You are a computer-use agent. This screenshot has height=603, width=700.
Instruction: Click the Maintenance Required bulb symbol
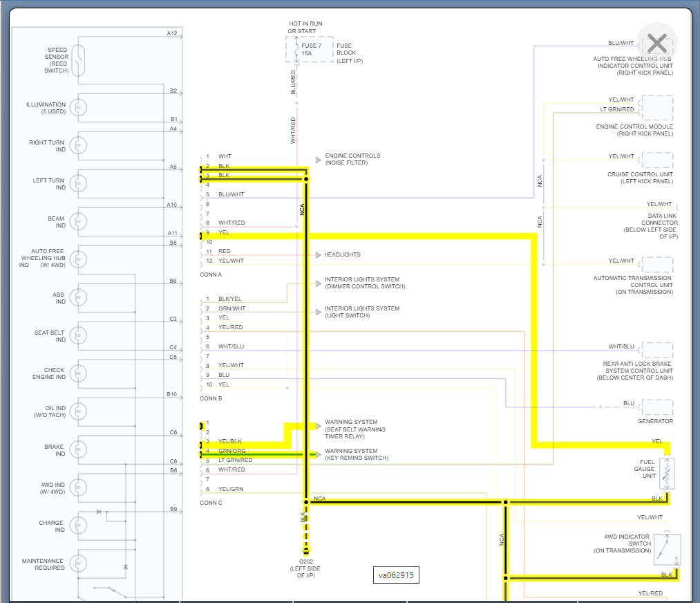(79, 564)
